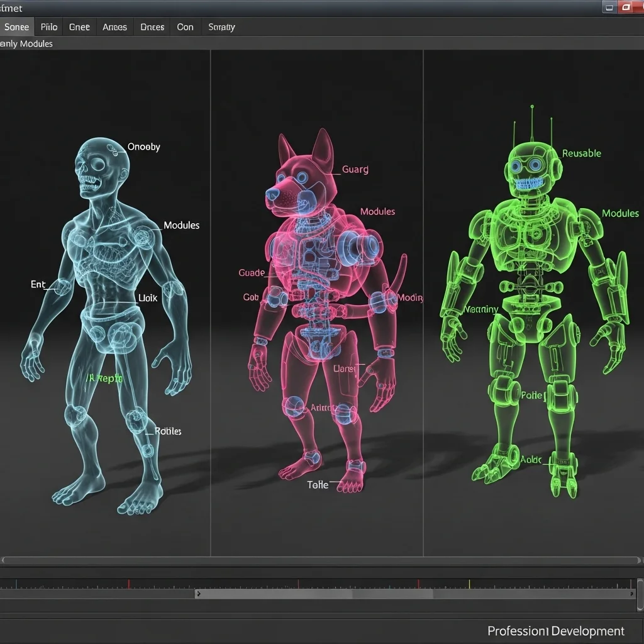Open the Piilo menu
The image size is (644, 644).
pyautogui.click(x=48, y=26)
